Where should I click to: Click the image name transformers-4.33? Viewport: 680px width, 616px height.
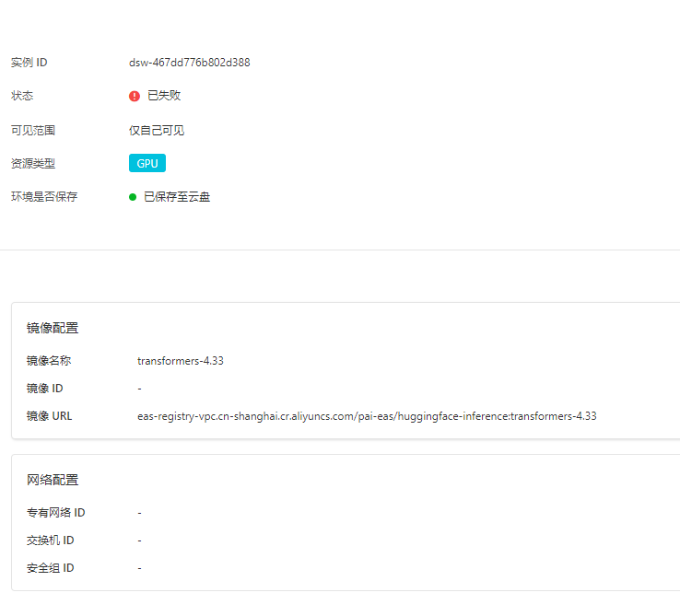(180, 361)
